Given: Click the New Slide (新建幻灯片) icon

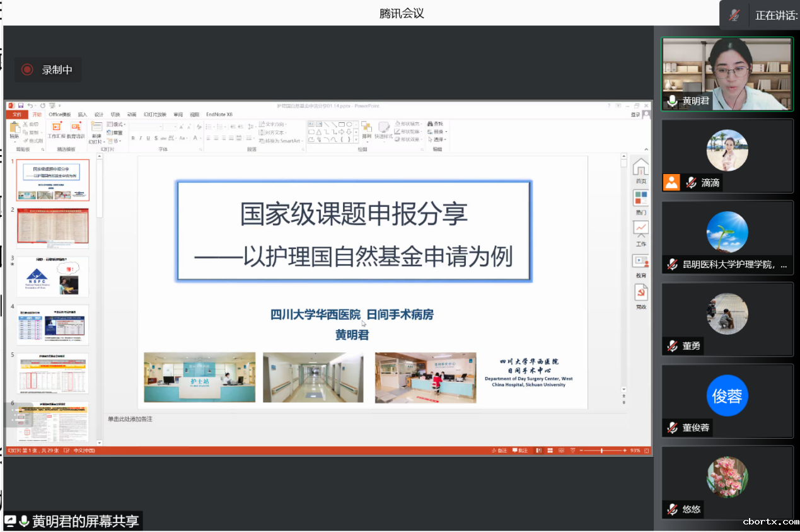Looking at the screenshot, I should (x=96, y=129).
